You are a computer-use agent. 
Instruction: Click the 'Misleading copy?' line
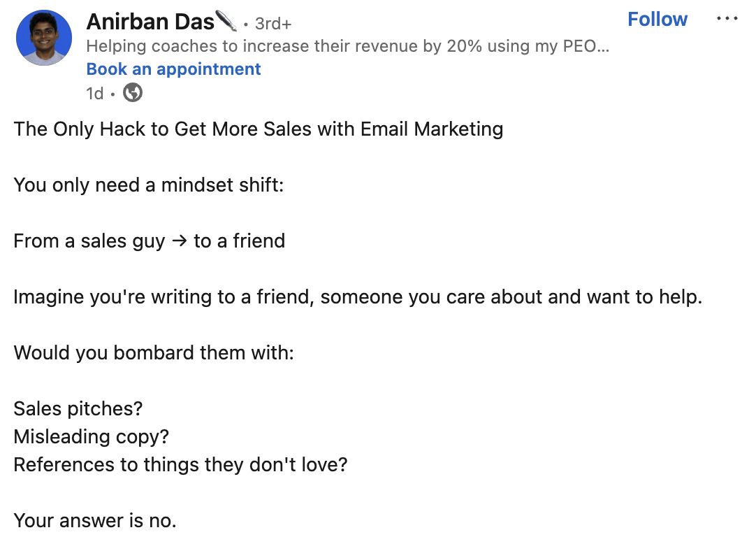point(91,437)
